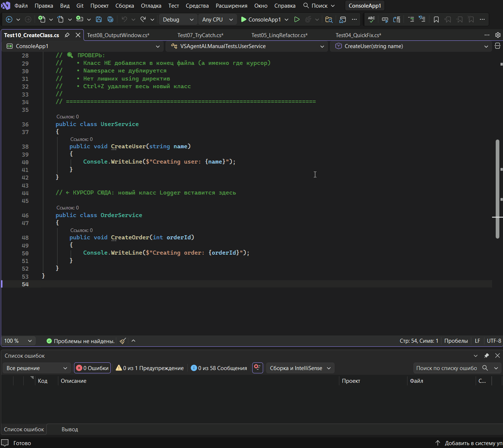
Task: Switch to the Вывод panel tab
Action: pyautogui.click(x=70, y=429)
